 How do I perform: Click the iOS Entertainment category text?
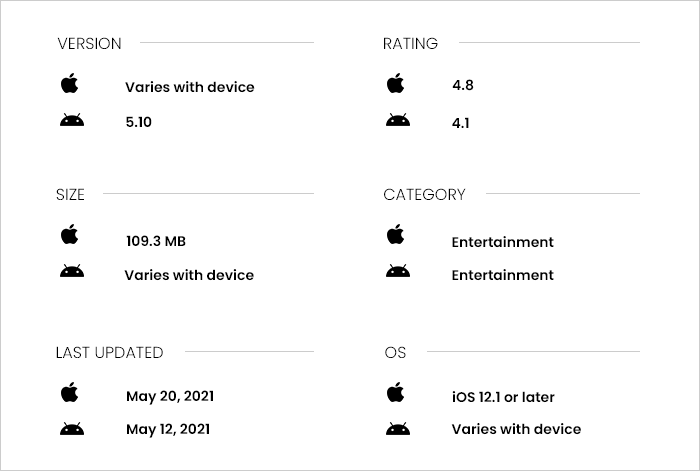[x=503, y=242]
